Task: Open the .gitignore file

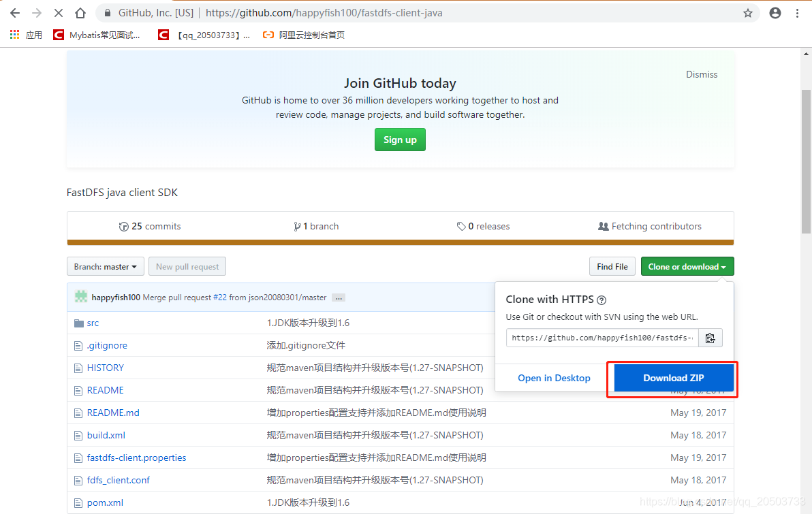Action: (107, 345)
